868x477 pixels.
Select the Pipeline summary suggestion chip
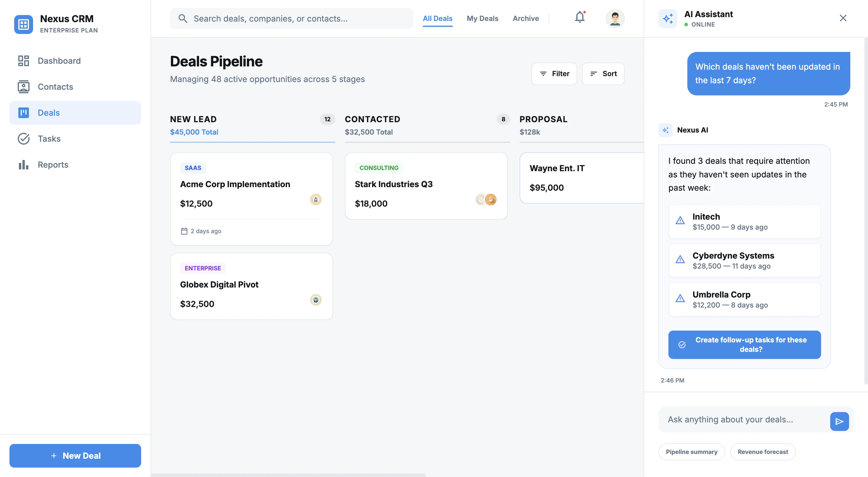point(692,452)
